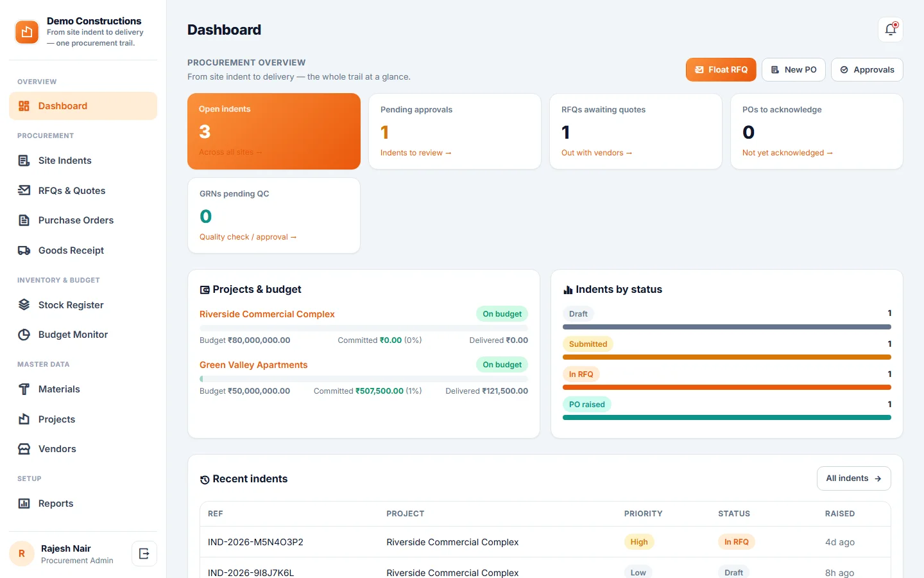
Task: Click the RFQs & Quotes sidebar icon
Action: tap(24, 191)
